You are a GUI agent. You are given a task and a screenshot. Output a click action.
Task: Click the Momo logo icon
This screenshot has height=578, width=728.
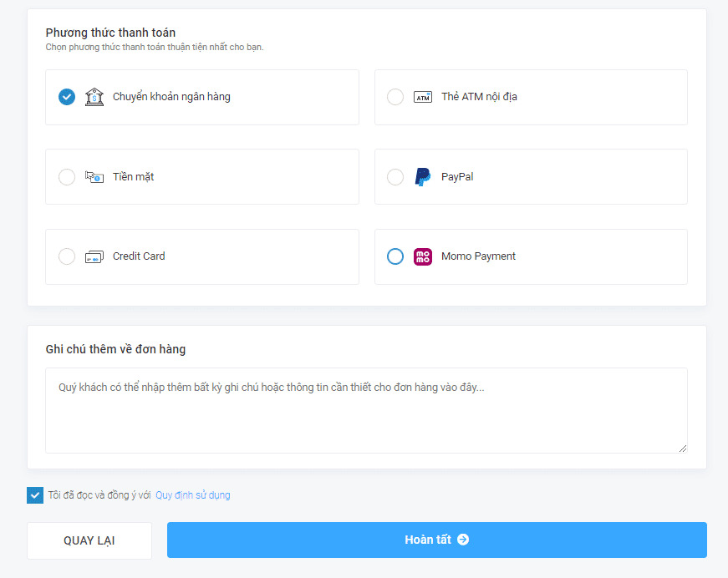tap(423, 256)
